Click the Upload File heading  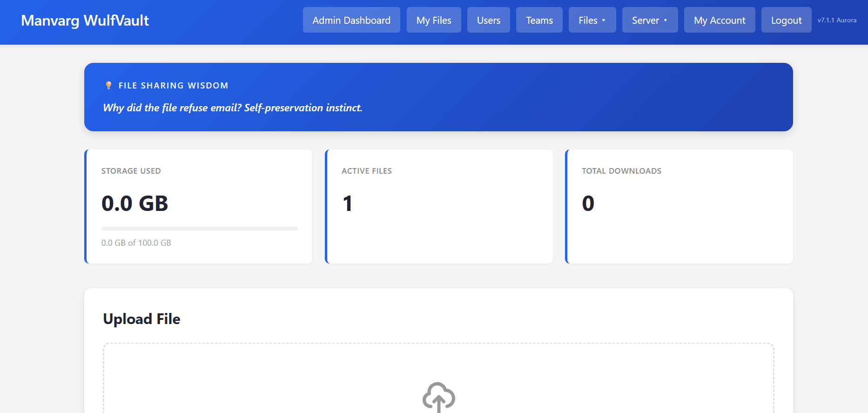141,319
